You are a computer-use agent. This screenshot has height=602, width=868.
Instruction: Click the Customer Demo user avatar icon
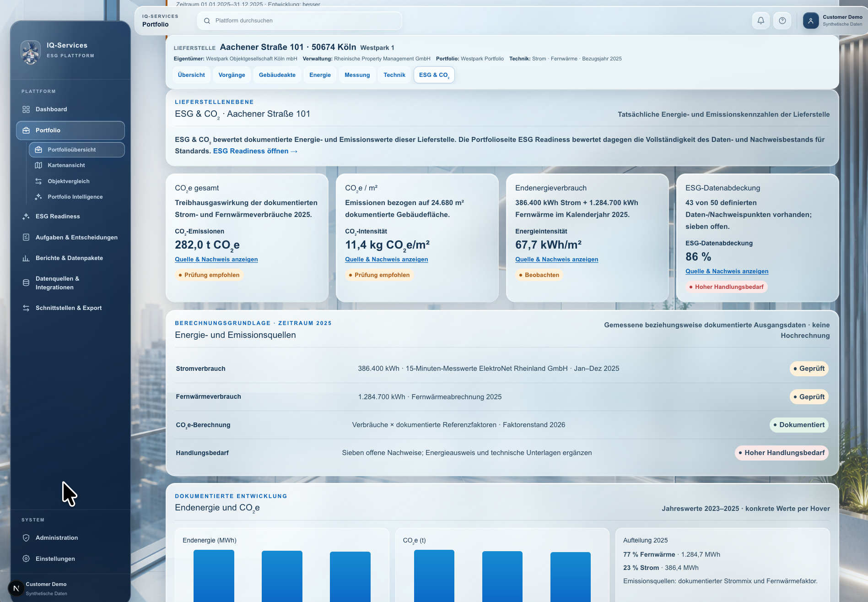click(810, 21)
